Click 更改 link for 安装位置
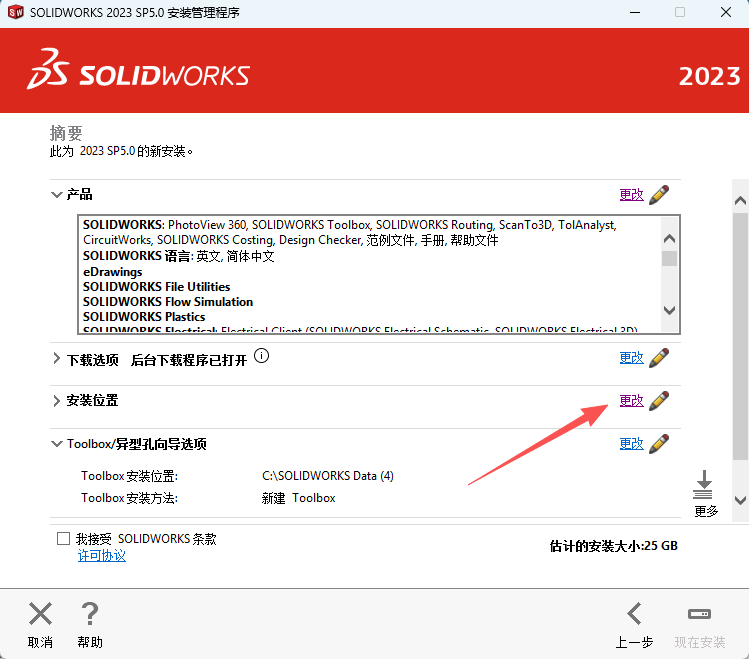Screen dimensions: 749x659 [x=631, y=401]
